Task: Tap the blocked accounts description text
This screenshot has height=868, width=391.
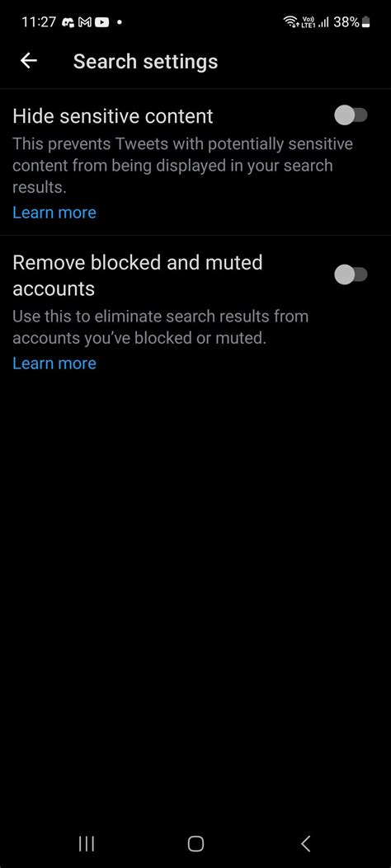Action: 161,326
